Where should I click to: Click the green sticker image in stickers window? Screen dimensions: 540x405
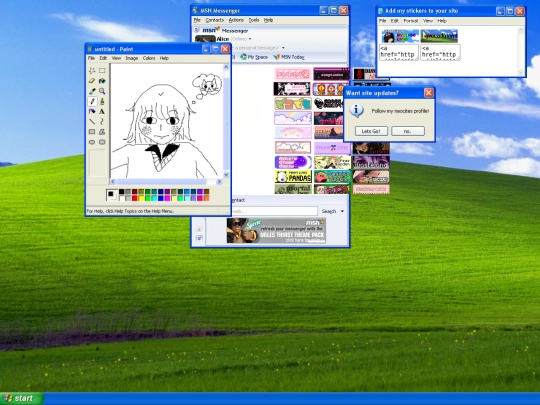pyautogui.click(x=439, y=36)
